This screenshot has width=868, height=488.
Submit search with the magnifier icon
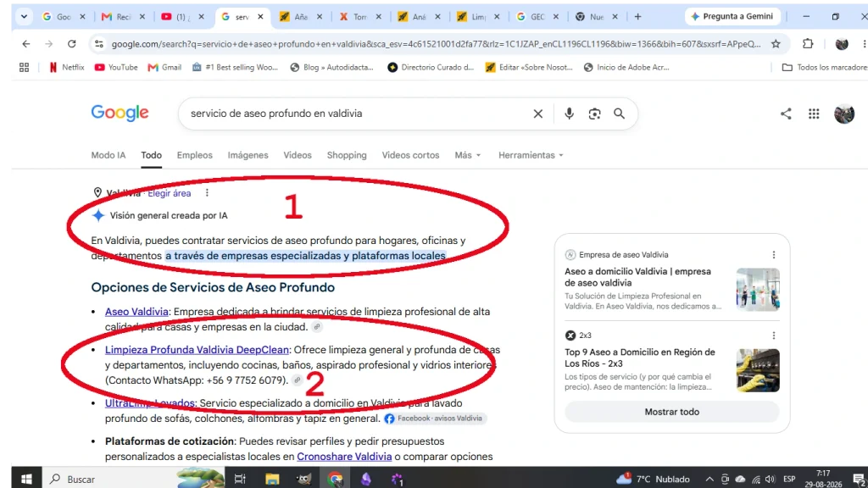point(620,114)
